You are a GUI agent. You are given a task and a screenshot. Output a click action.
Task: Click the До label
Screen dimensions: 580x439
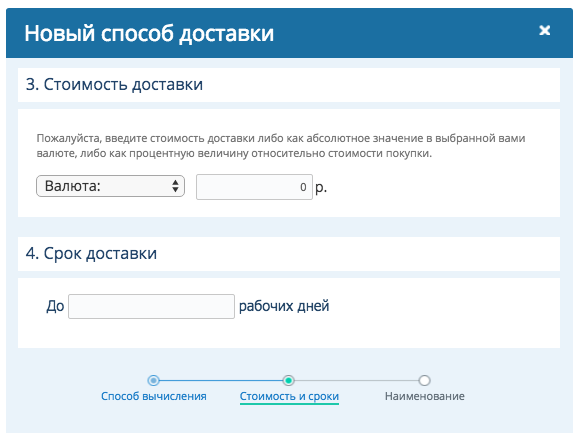55,306
